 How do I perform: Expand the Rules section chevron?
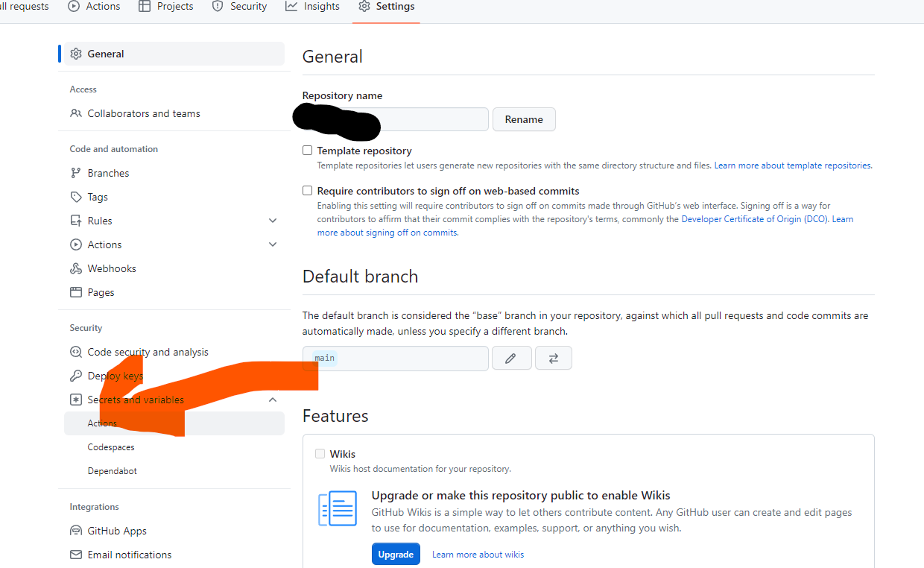pyautogui.click(x=273, y=221)
